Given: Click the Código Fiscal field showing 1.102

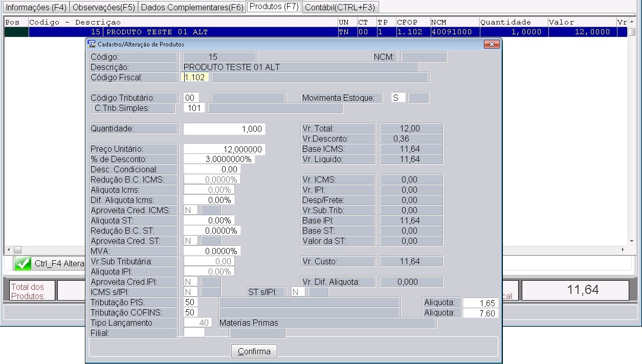Looking at the screenshot, I should (195, 77).
